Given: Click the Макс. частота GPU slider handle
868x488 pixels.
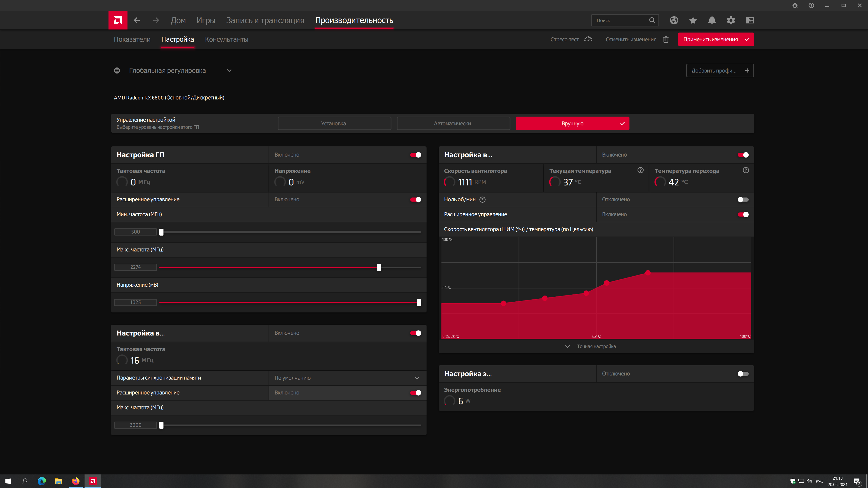Looking at the screenshot, I should (379, 267).
